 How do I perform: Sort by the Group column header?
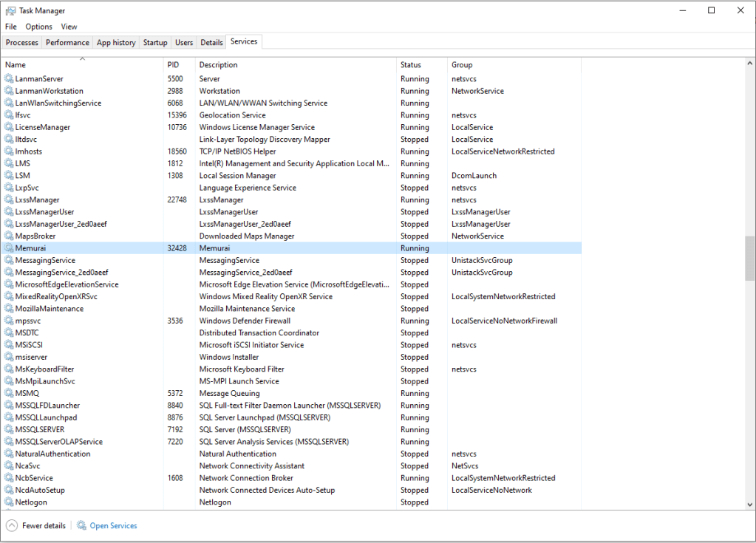462,65
